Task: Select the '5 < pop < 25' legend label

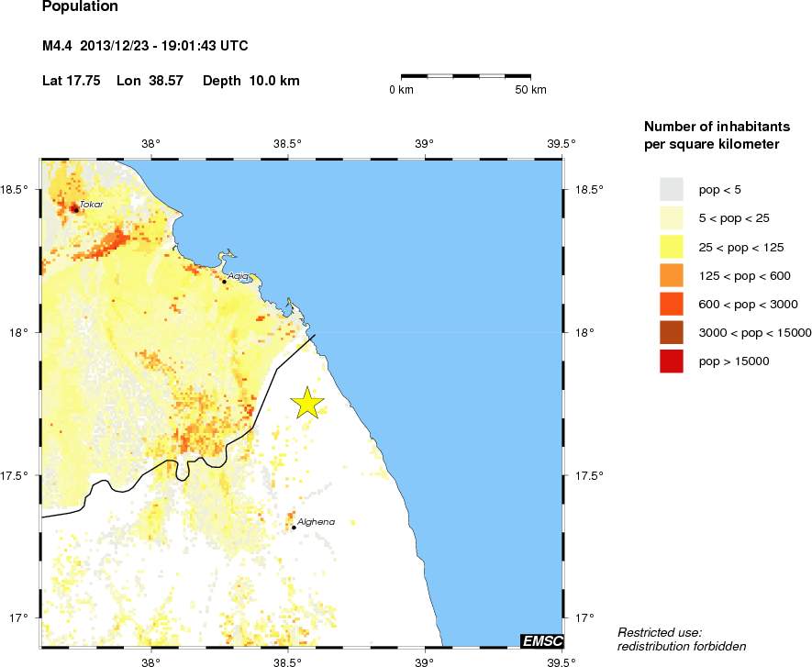Action: [734, 218]
